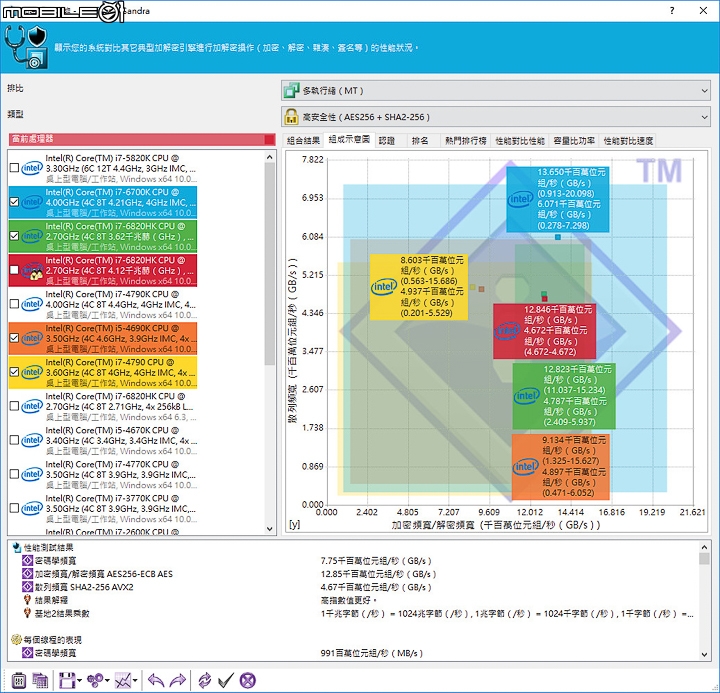Click the checkmark OK icon
Viewport: 720px width, 693px height.
coord(225,680)
